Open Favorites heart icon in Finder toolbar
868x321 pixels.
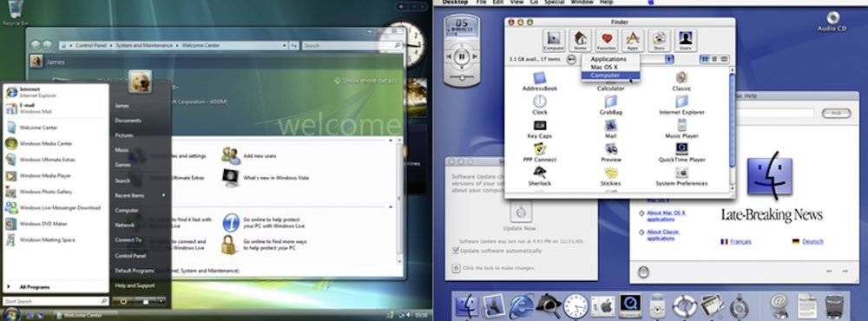(606, 41)
